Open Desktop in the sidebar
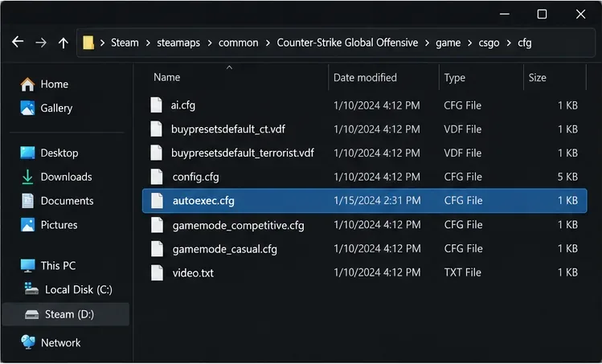This screenshot has width=602, height=364. (x=49, y=153)
